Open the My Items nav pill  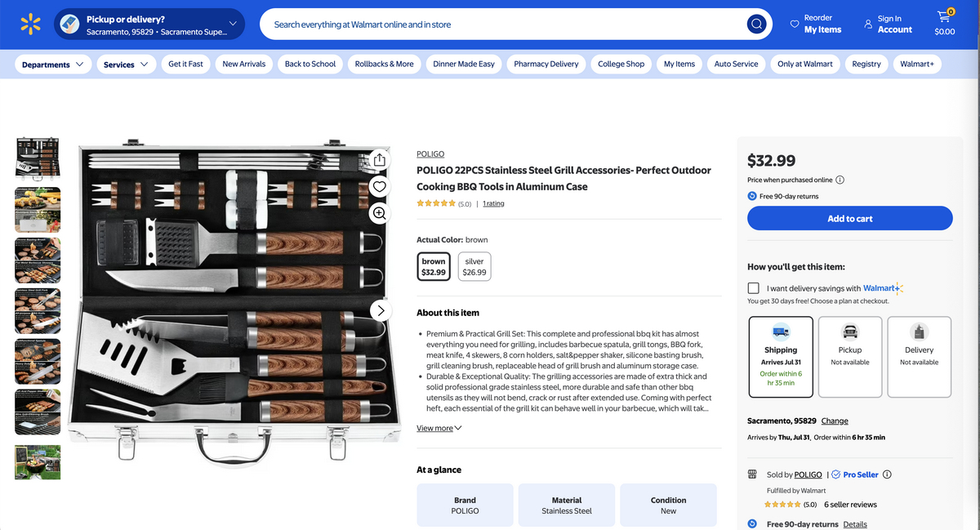(x=679, y=64)
